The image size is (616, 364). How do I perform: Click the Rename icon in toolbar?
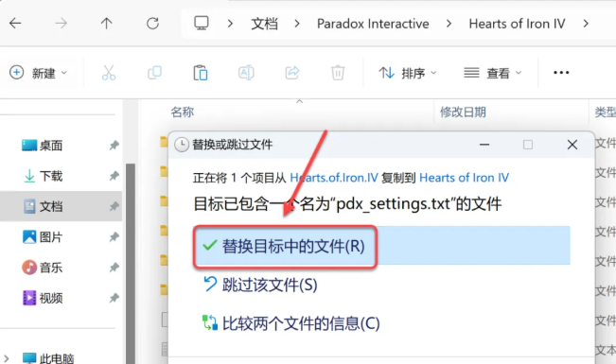point(246,73)
